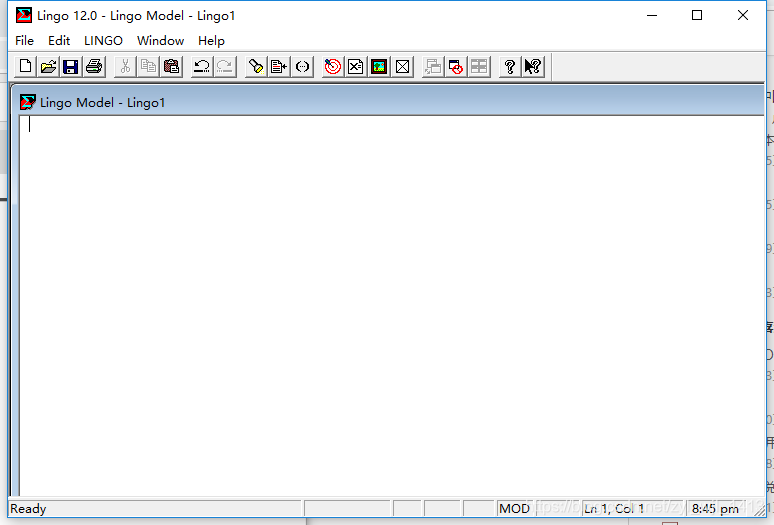The image size is (774, 525).
Task: Click the Go To Line icon
Action: click(x=279, y=66)
